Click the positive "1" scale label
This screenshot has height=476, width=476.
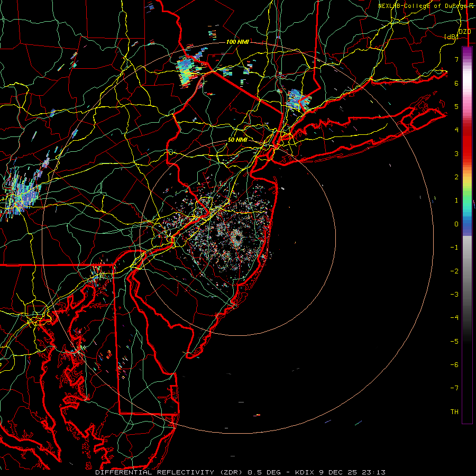(456, 200)
